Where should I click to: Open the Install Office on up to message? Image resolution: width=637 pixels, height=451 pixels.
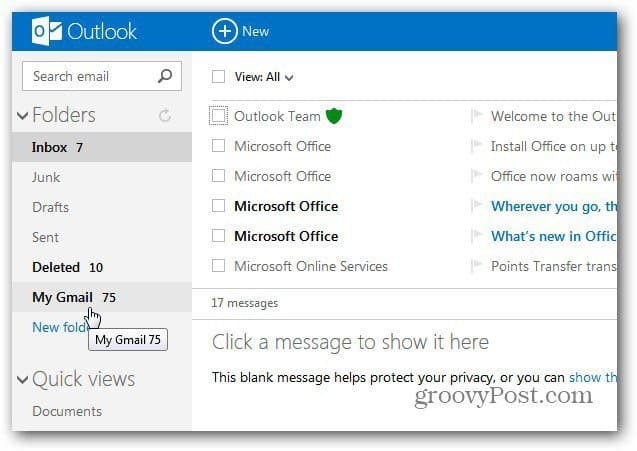(x=553, y=146)
